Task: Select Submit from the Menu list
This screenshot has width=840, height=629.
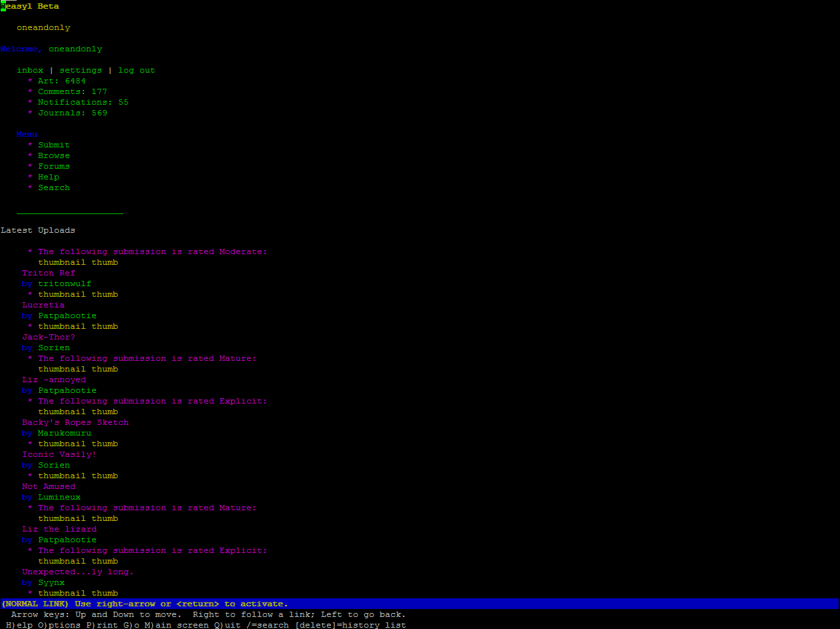Action: (x=53, y=145)
